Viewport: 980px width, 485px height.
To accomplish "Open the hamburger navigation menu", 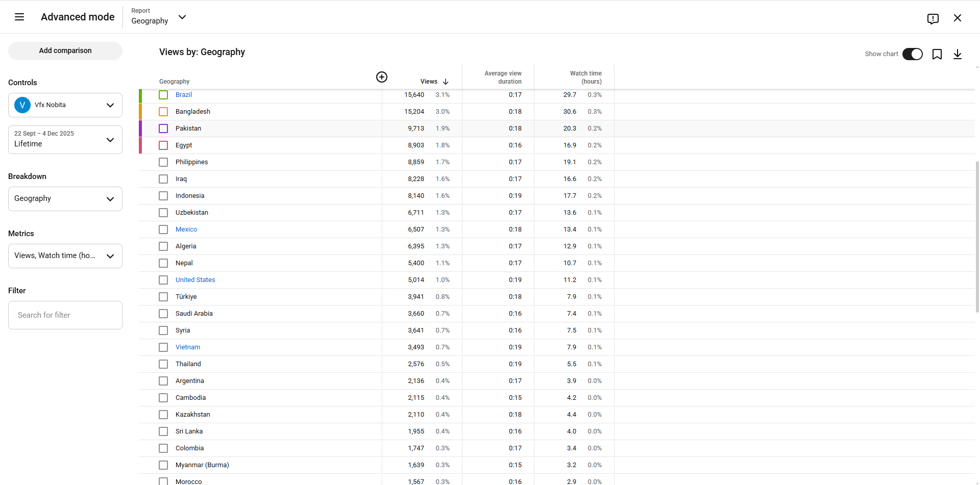I will click(x=19, y=17).
